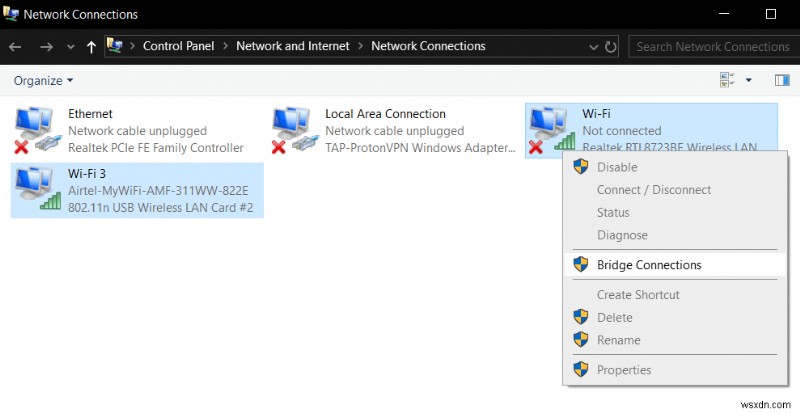Click the forward navigation arrow
800x413 pixels.
[46, 46]
